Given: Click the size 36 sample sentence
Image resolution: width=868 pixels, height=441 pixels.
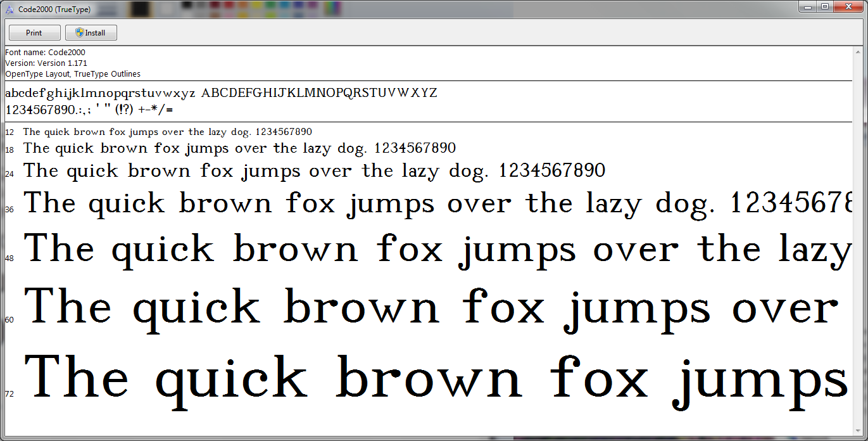Looking at the screenshot, I should pyautogui.click(x=437, y=204).
